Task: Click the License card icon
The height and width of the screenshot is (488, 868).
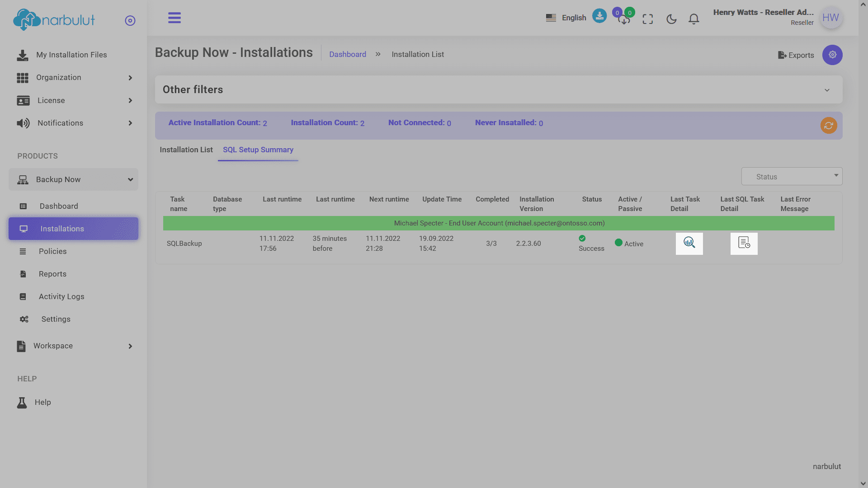Action: pos(23,100)
